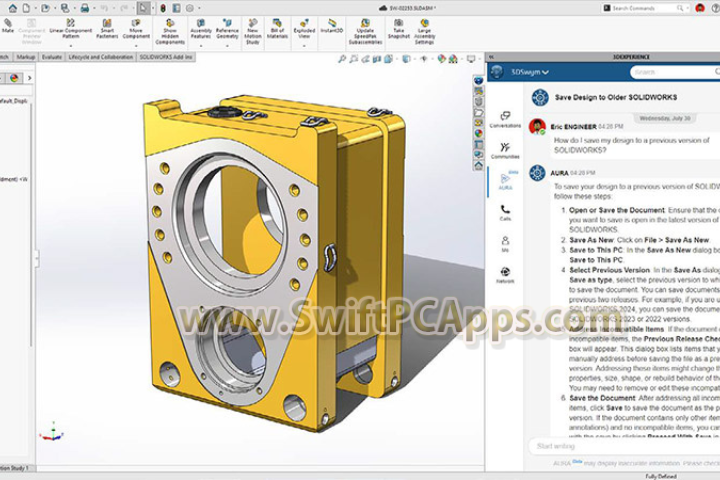Click the Home icon in quick access toolbar
Image resolution: width=720 pixels, height=480 pixels.
(x=13, y=8)
